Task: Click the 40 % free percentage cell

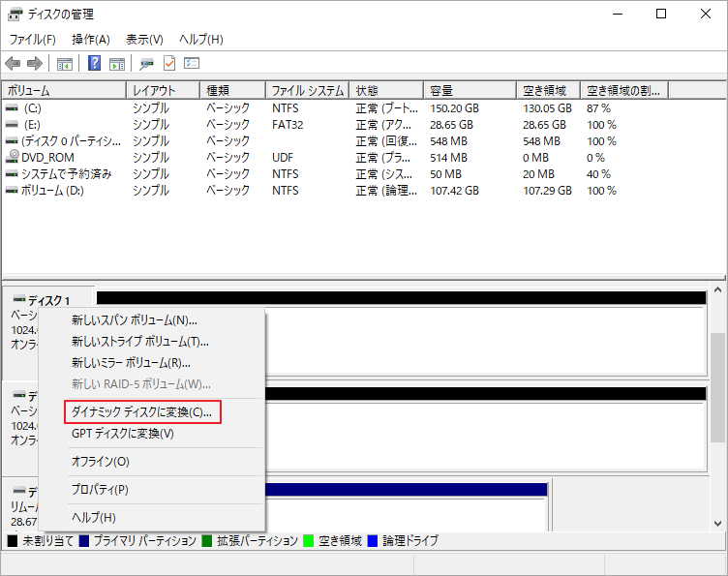Action: (598, 174)
